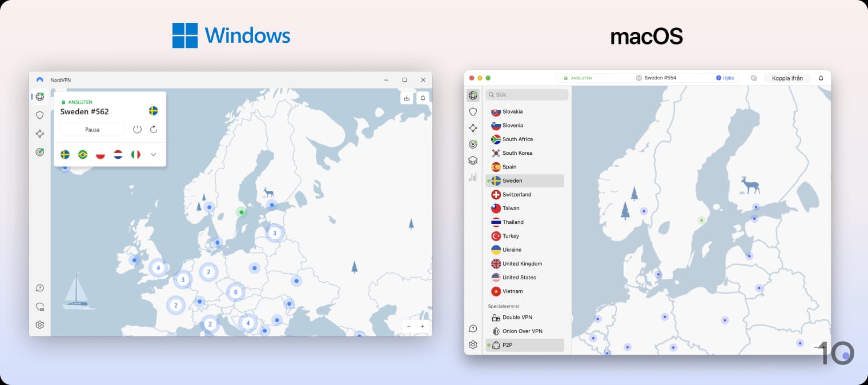Zoom out the Windows map with minus

409,326
